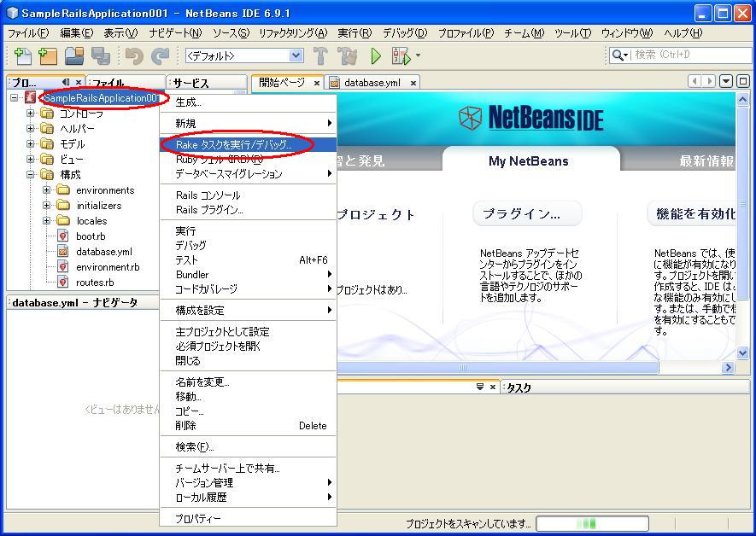Open the 新規 submenu
This screenshot has height=536, width=756.
tap(248, 123)
